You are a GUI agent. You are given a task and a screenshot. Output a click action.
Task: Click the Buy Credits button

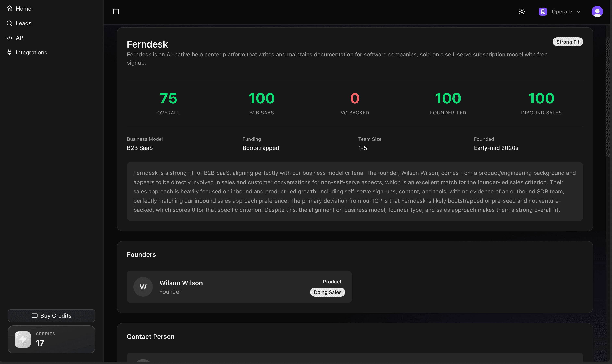51,315
